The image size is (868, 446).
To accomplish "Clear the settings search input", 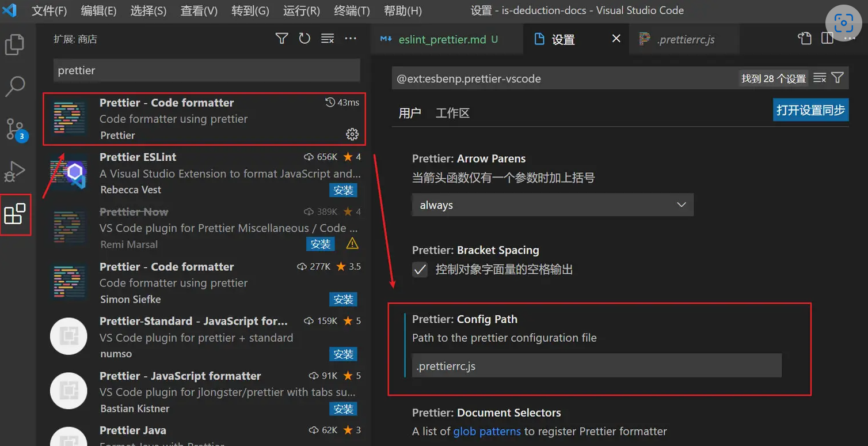I will click(820, 78).
